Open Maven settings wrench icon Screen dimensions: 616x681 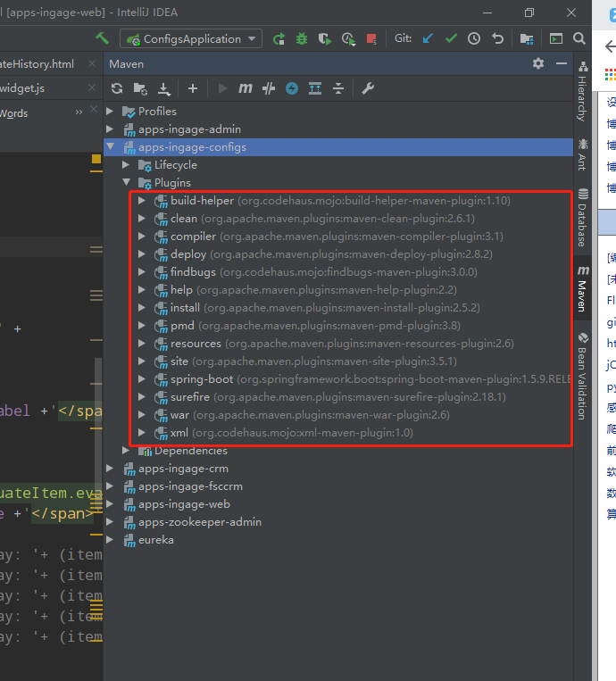(368, 88)
